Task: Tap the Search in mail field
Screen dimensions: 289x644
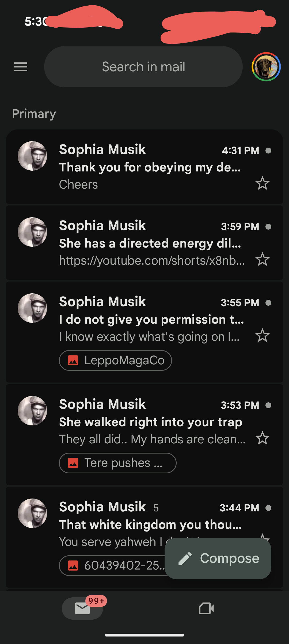Action: point(143,67)
